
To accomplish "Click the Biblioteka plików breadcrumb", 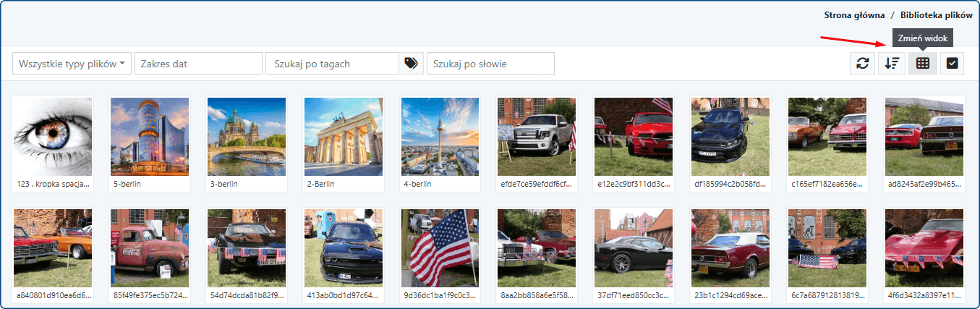I will point(936,14).
